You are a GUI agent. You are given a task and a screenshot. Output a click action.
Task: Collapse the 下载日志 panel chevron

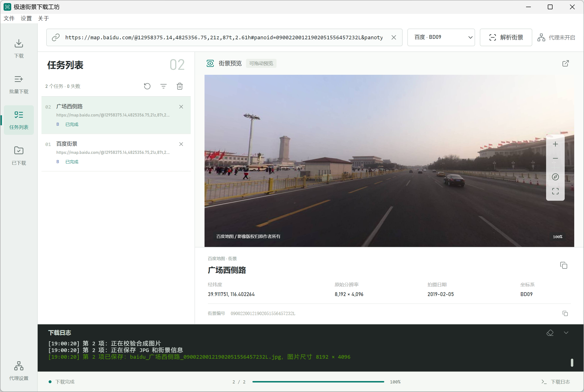click(x=566, y=333)
